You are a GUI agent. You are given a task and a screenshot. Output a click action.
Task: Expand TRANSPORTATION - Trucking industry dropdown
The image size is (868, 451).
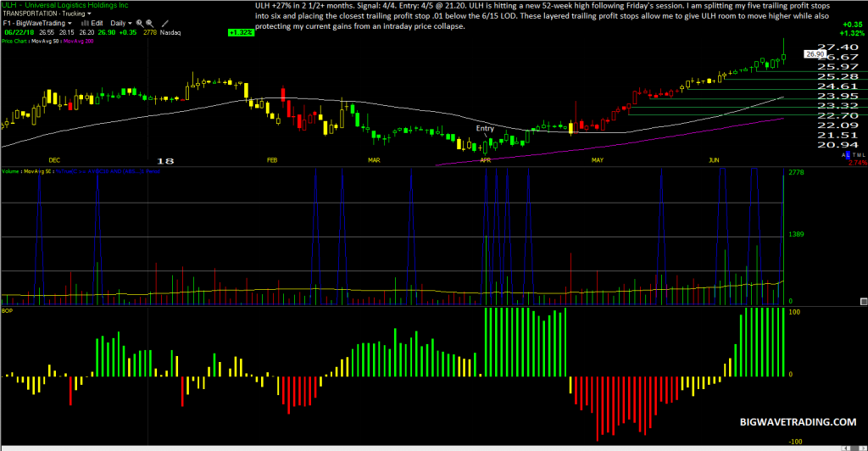pyautogui.click(x=47, y=14)
